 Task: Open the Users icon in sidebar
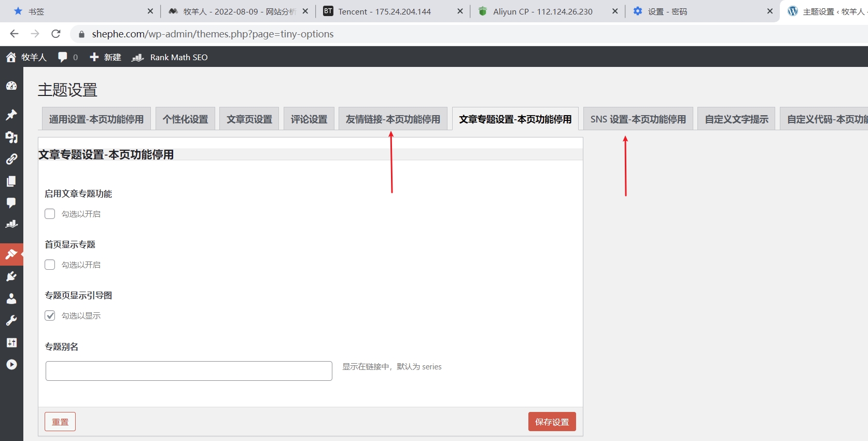coord(11,299)
